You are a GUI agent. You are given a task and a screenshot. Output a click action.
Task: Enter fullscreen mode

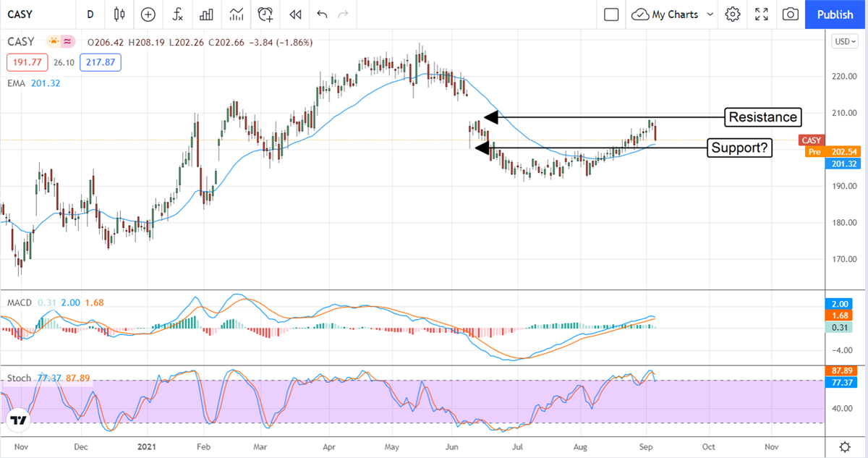[x=762, y=14]
